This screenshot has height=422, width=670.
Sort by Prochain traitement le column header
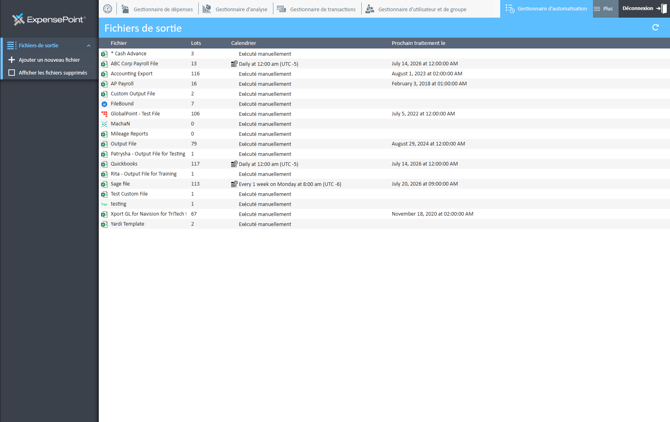click(x=418, y=43)
